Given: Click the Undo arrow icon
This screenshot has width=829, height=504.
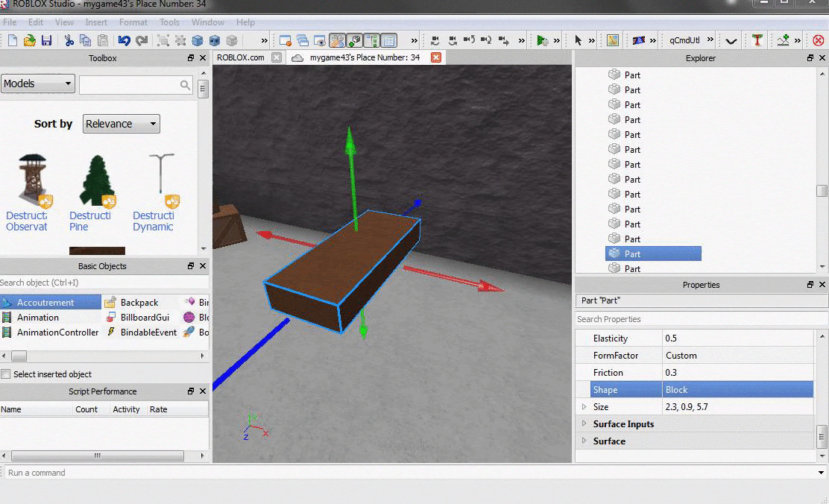Looking at the screenshot, I should (x=124, y=40).
